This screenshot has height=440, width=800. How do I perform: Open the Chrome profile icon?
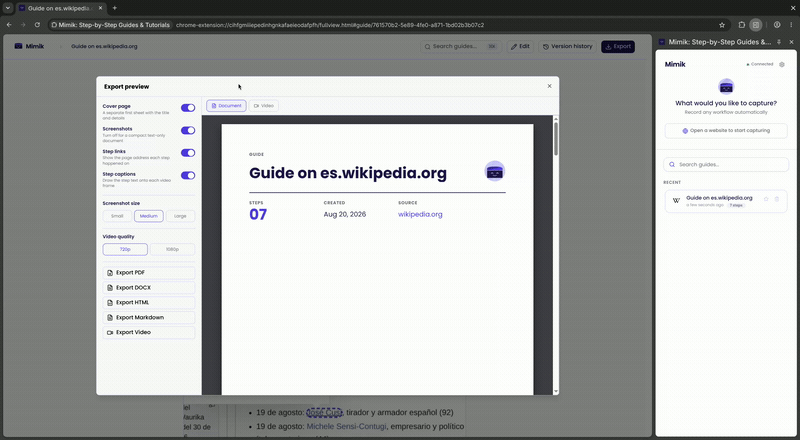coord(777,25)
